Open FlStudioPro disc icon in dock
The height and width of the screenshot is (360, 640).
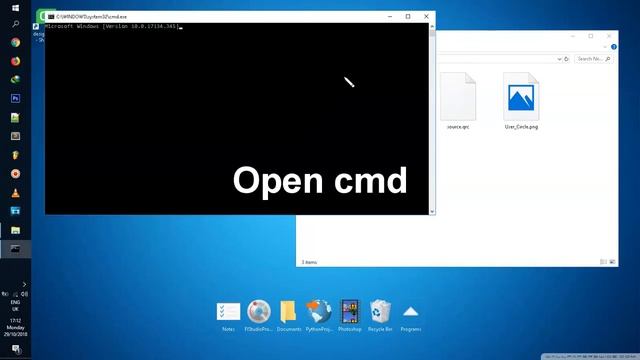click(259, 316)
